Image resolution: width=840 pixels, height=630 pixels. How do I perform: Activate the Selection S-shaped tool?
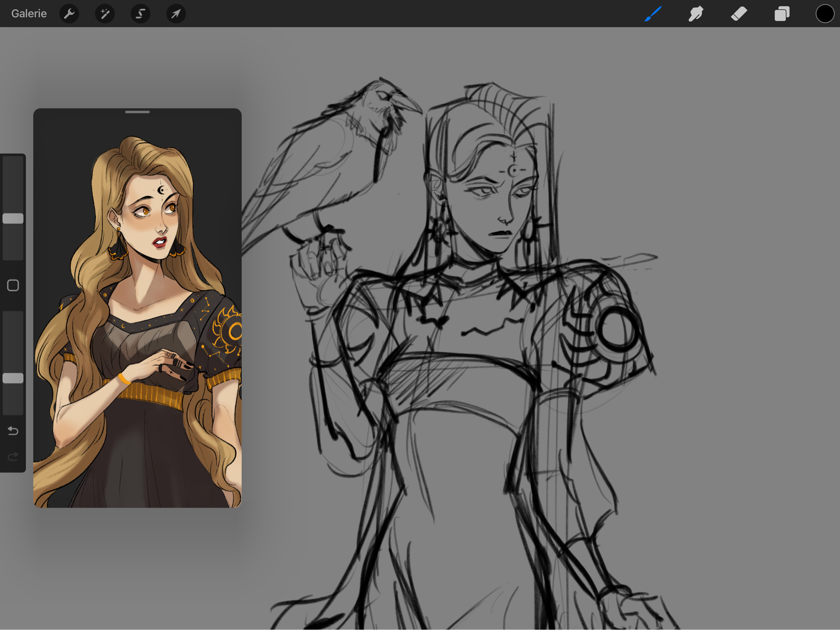[141, 14]
